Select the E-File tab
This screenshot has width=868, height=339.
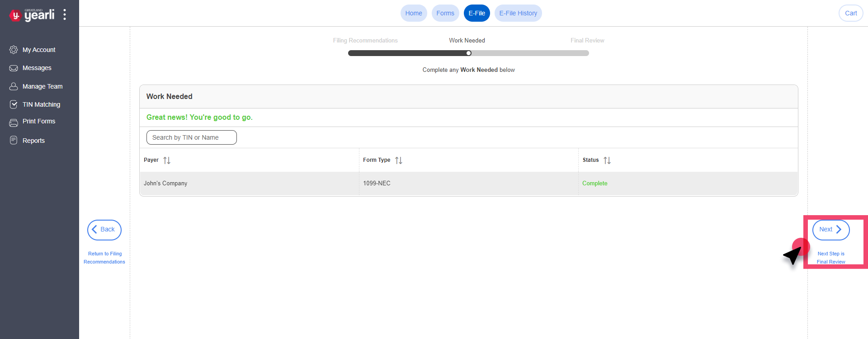[x=477, y=13]
